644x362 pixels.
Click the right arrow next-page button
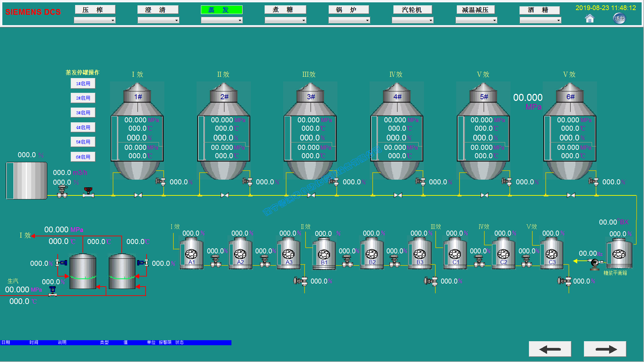605,349
